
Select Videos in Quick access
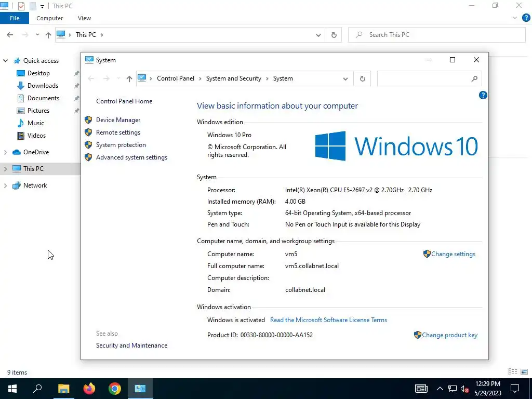(x=36, y=136)
